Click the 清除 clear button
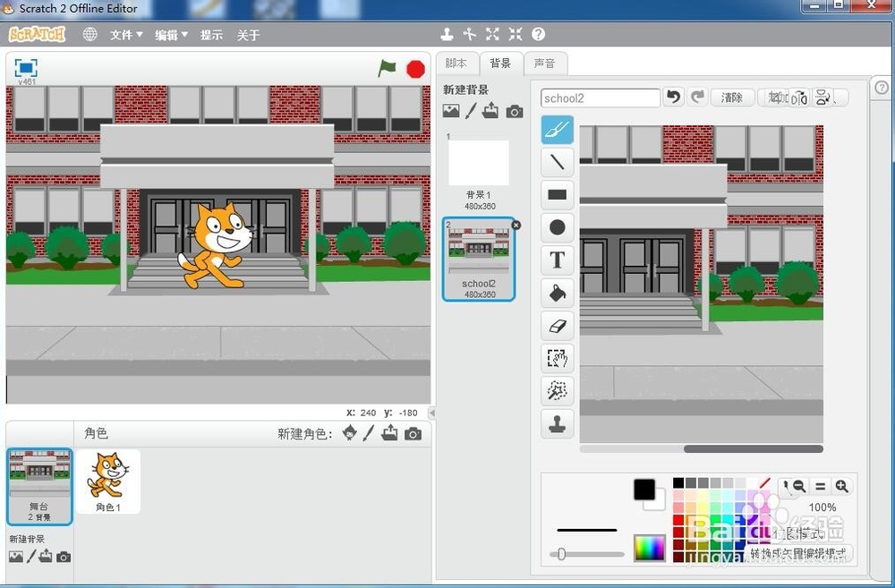 pos(732,98)
